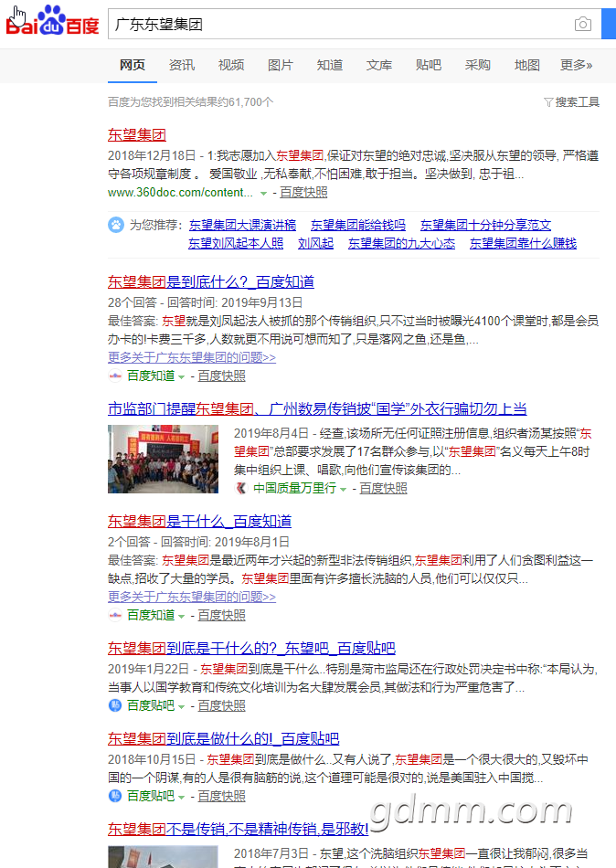Open result 东望集团不是传销,不是精神传销,是邪教!
This screenshot has height=868, width=616.
coord(239,830)
